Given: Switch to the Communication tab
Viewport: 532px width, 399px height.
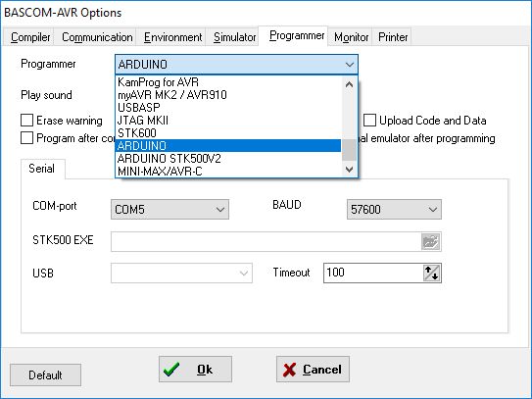Looking at the screenshot, I should (97, 37).
